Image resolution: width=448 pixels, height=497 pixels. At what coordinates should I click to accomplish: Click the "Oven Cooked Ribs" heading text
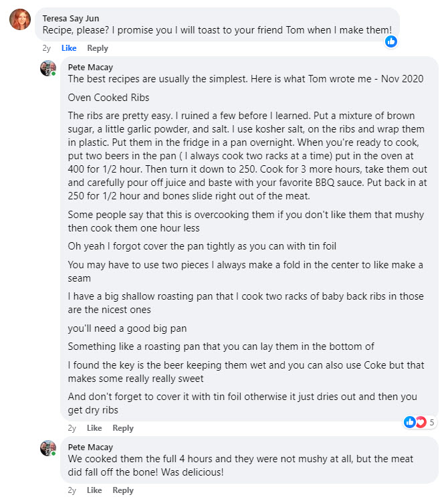(x=108, y=97)
